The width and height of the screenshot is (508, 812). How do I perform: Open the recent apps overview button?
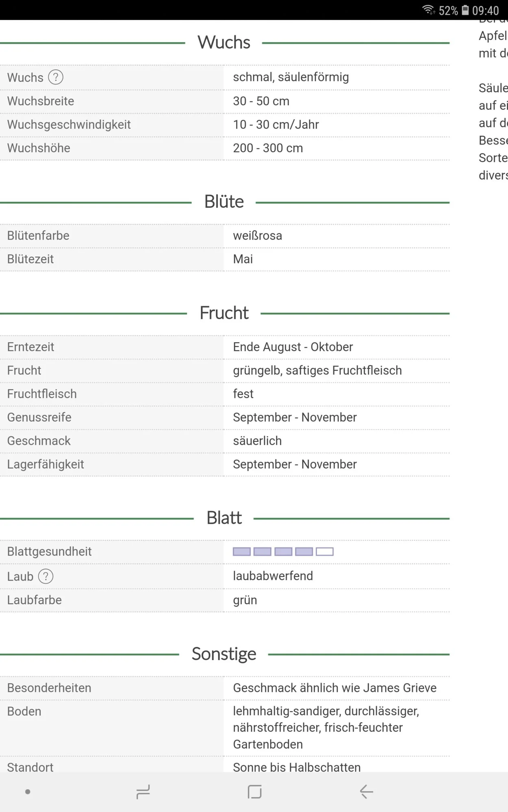[x=143, y=792]
